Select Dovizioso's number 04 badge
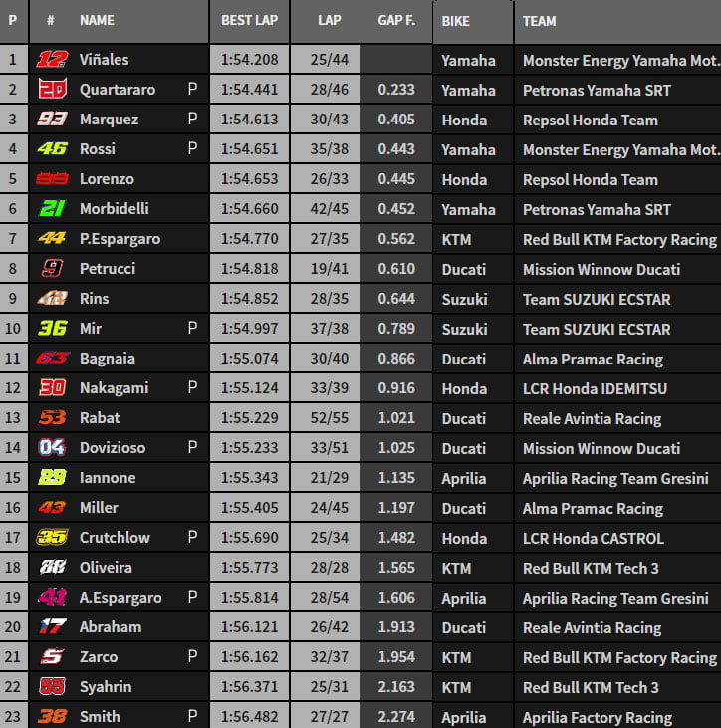This screenshot has height=728, width=721. [x=52, y=447]
